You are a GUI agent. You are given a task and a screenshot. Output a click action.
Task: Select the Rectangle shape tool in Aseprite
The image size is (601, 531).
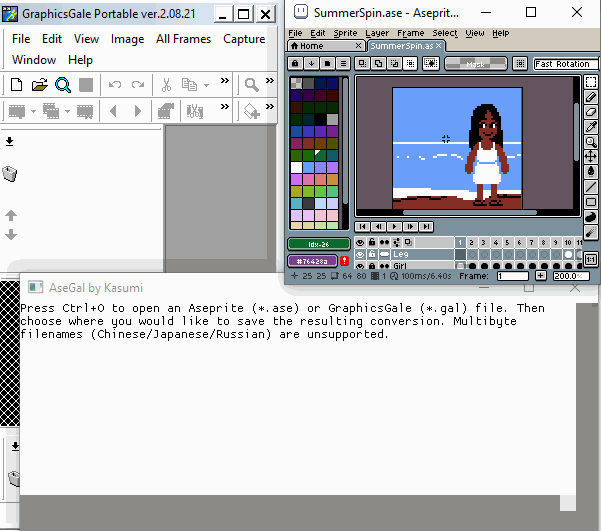point(591,202)
